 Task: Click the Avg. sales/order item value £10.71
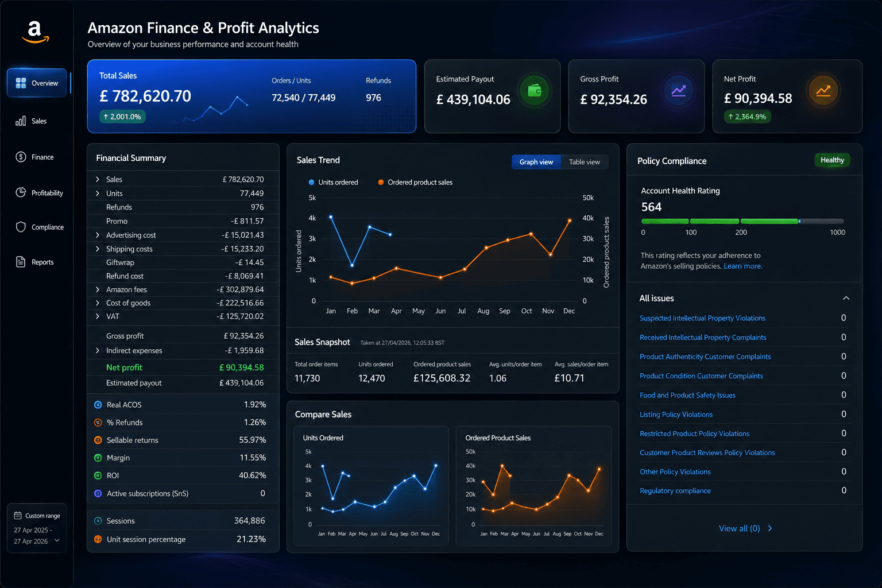click(569, 378)
